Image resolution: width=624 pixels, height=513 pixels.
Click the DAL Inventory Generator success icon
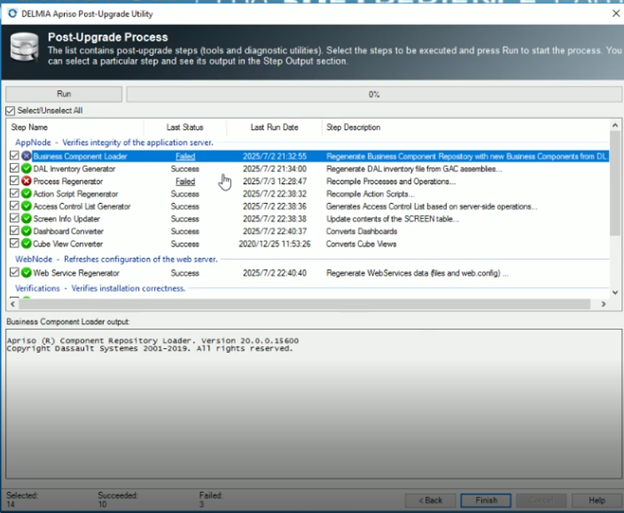click(x=26, y=169)
